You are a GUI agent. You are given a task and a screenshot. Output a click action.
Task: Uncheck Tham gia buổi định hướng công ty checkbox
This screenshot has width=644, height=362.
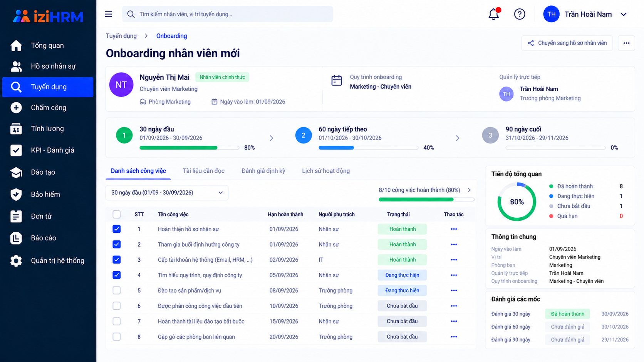click(117, 244)
